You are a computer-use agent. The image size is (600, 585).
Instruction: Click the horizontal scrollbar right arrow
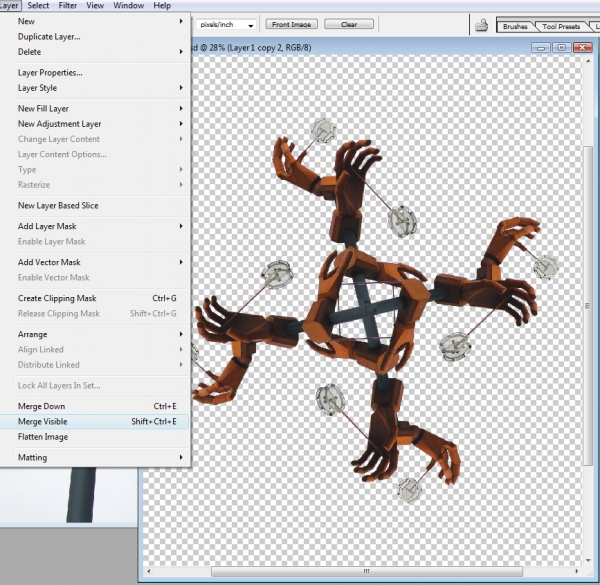pyautogui.click(x=576, y=571)
